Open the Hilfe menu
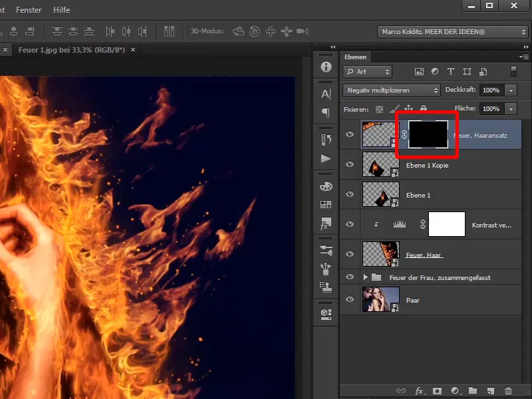 (x=61, y=10)
